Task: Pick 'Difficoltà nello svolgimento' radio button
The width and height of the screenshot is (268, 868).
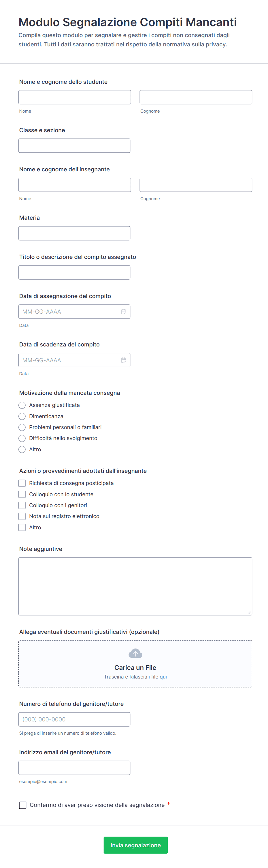Action: [22, 438]
